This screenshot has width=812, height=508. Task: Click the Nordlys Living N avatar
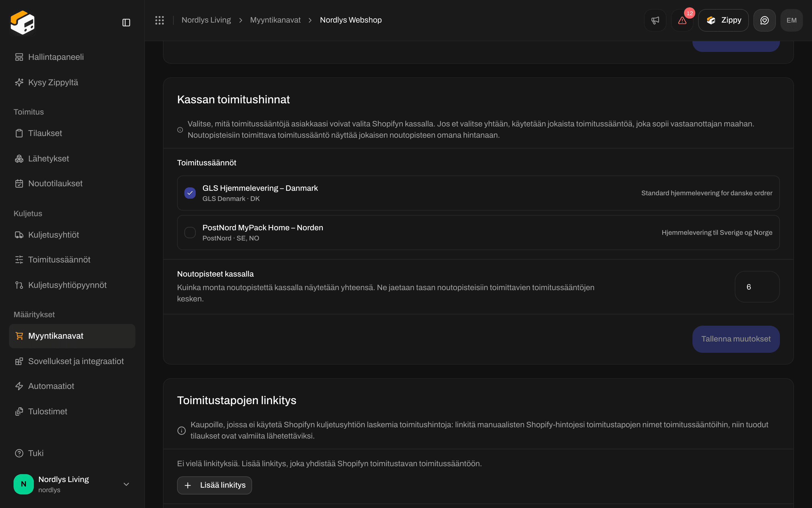pos(23,484)
